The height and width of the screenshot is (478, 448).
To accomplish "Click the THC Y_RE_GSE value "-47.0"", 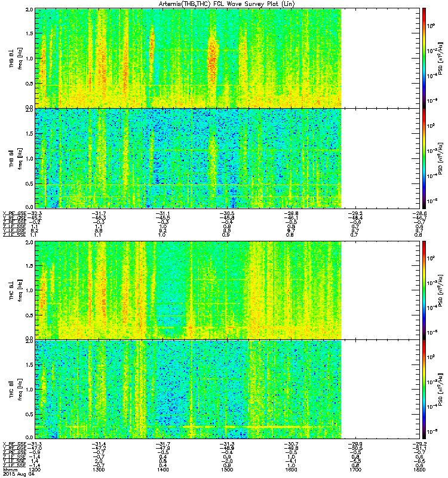I will 35,448.
